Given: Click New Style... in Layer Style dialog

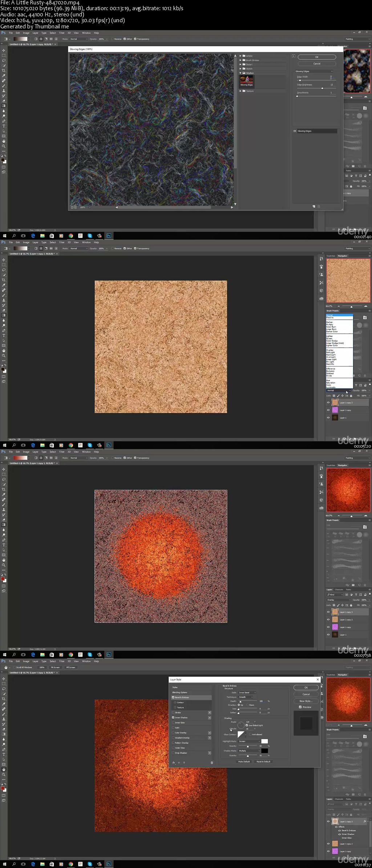Looking at the screenshot, I should point(306,701).
